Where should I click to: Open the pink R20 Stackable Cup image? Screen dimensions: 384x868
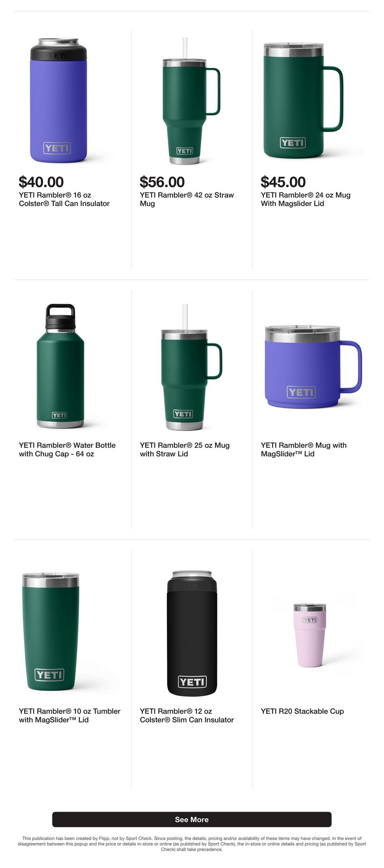click(310, 635)
